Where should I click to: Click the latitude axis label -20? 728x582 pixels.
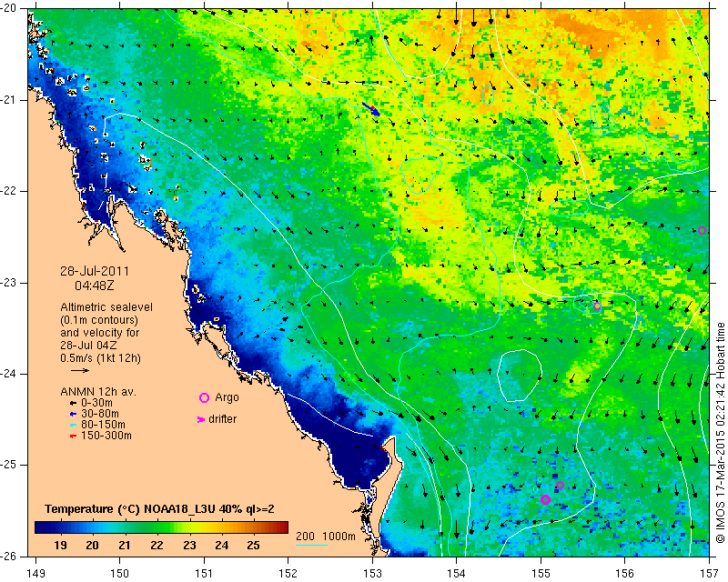tap(9, 9)
